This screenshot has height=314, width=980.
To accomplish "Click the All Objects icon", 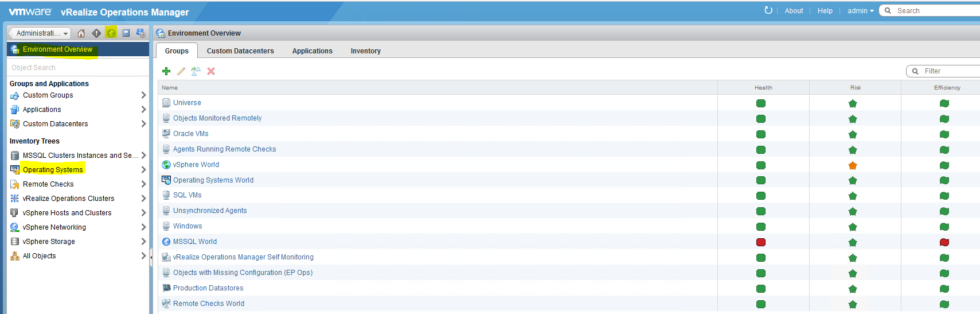I will pyautogui.click(x=15, y=256).
